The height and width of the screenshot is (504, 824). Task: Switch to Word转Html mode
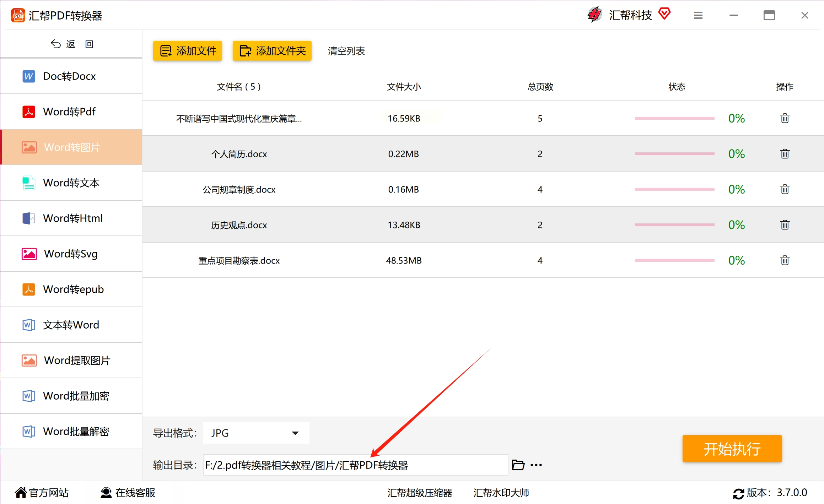pos(72,218)
